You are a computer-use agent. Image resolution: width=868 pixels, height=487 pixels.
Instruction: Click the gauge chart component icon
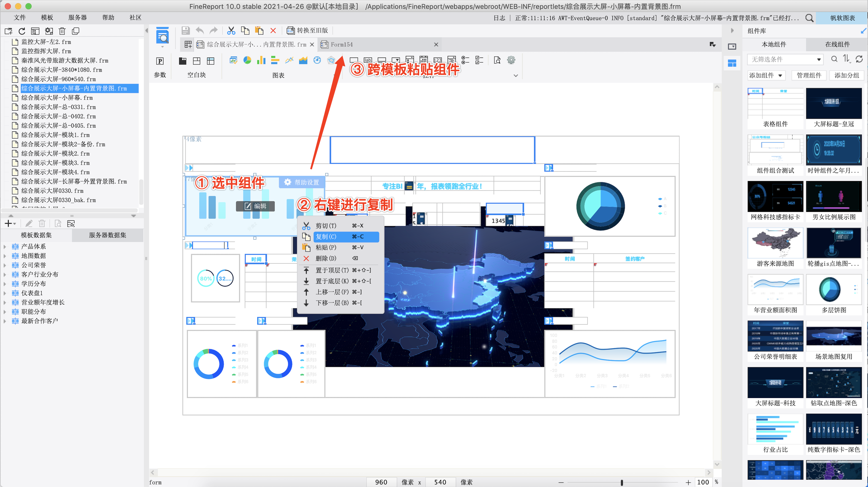pos(317,60)
